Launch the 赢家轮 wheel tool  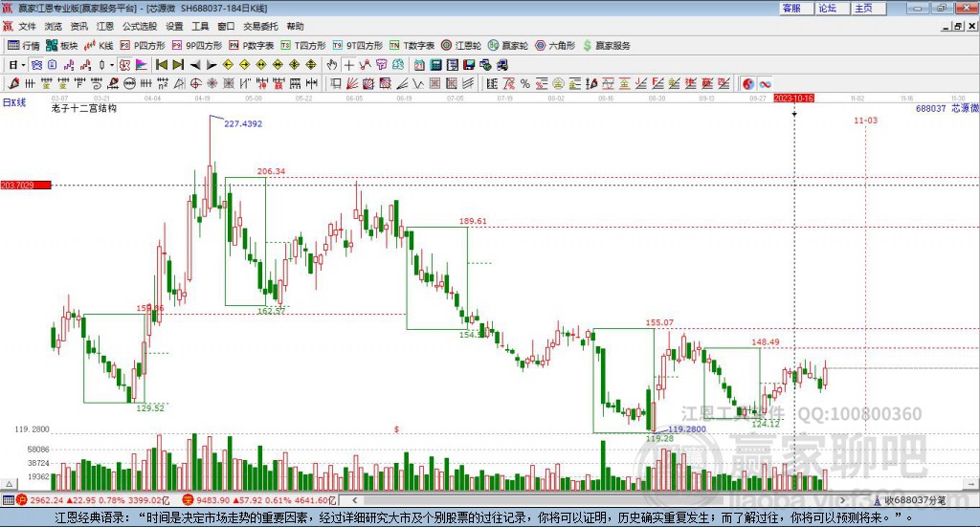(508, 46)
